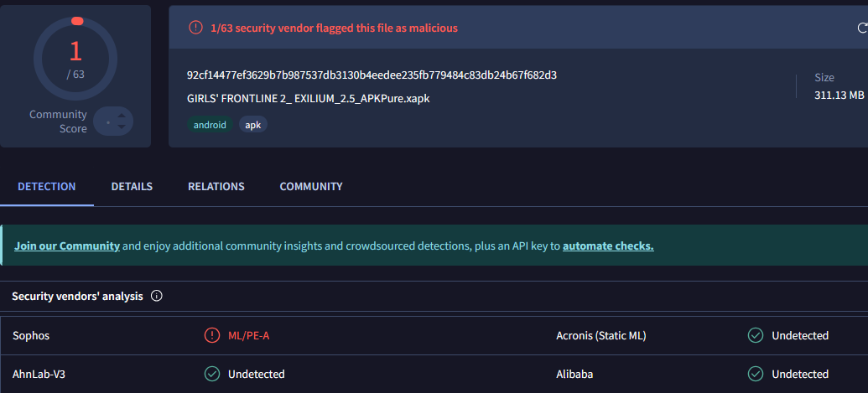Click the 1/63 detection score ring
This screenshot has width=868, height=393.
[75, 57]
